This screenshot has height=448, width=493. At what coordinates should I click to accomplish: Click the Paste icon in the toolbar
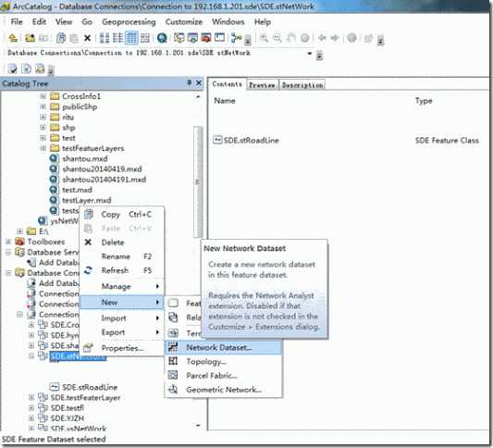(74, 38)
